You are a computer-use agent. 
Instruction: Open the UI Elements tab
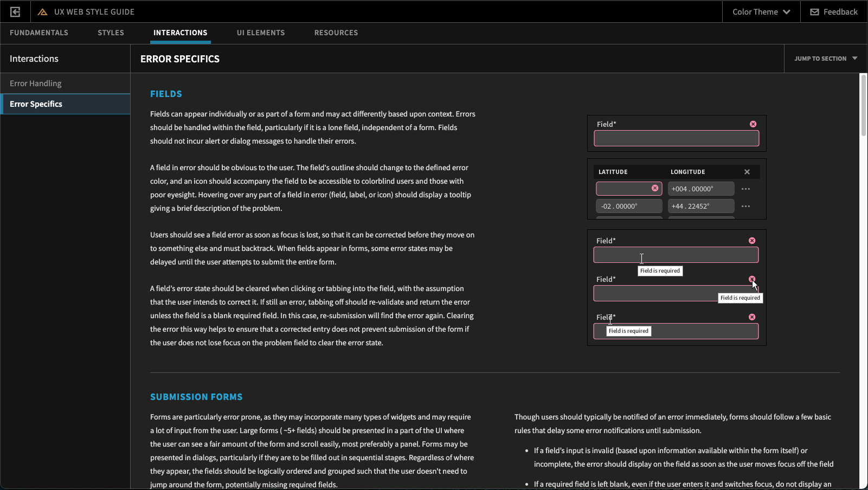click(261, 33)
